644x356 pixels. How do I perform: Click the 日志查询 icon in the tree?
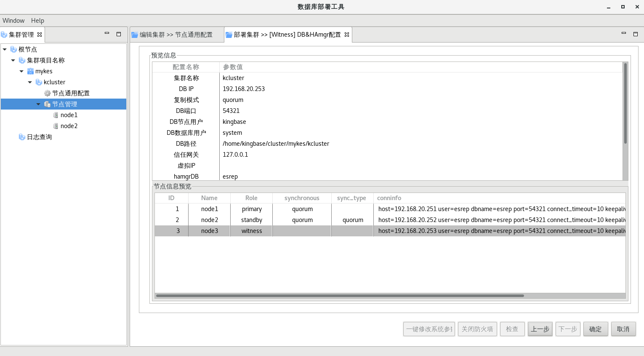pos(22,137)
